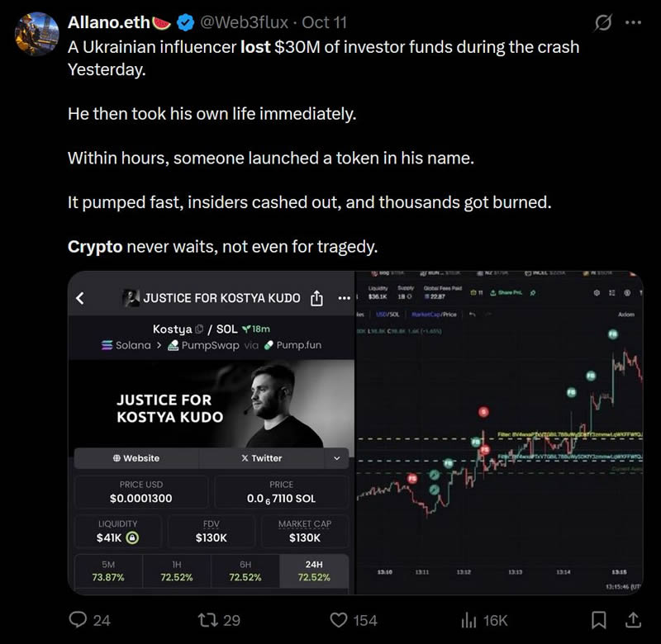Select the 24H timeframe tab
This screenshot has height=644, width=661.
point(314,571)
